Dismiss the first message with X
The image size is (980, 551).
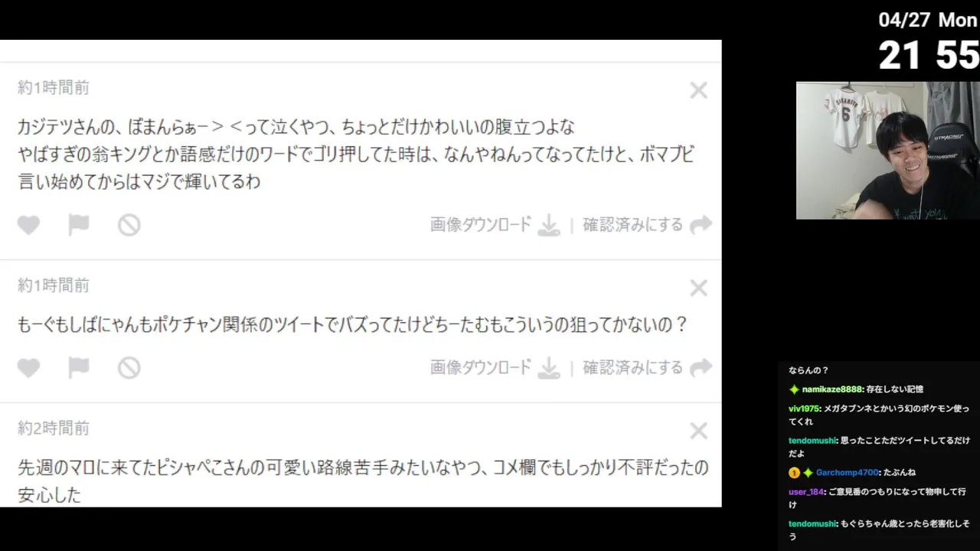[x=698, y=90]
